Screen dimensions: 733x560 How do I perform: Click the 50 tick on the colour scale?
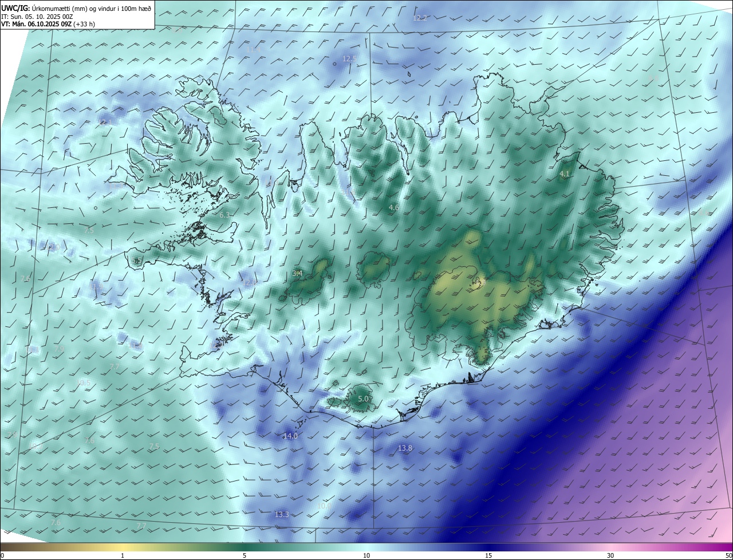pos(728,556)
